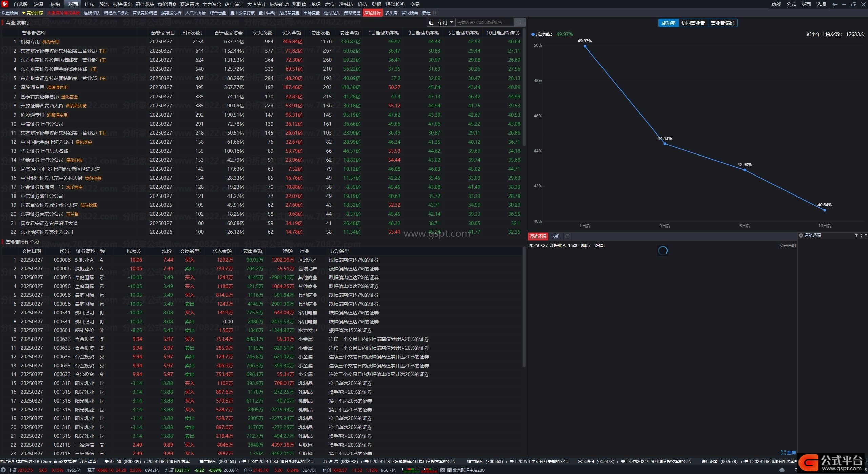Open the 相似K线 menu
The height and width of the screenshot is (474, 868).
[x=395, y=4]
